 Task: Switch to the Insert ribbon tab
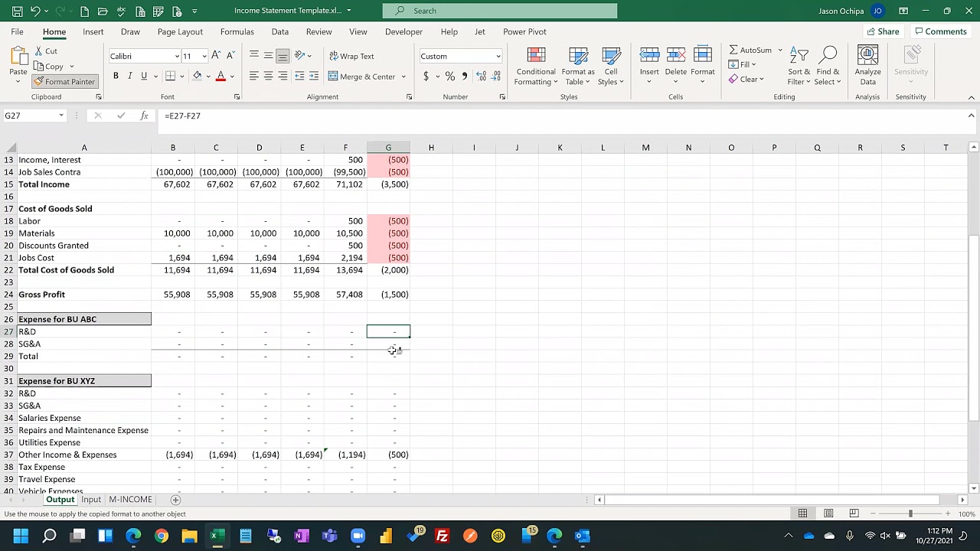point(93,31)
